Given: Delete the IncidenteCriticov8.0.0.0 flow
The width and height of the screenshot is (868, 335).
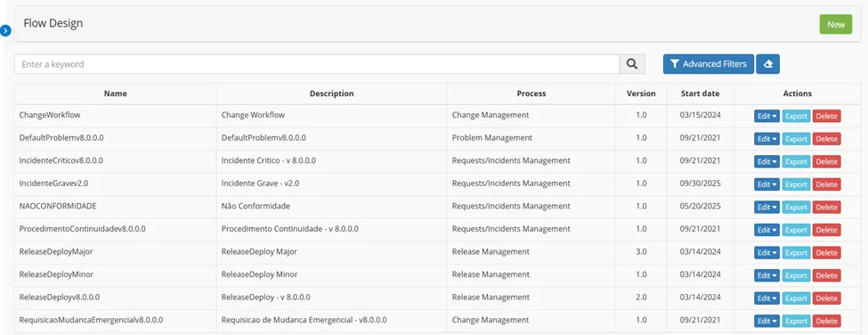Looking at the screenshot, I should click(826, 161).
